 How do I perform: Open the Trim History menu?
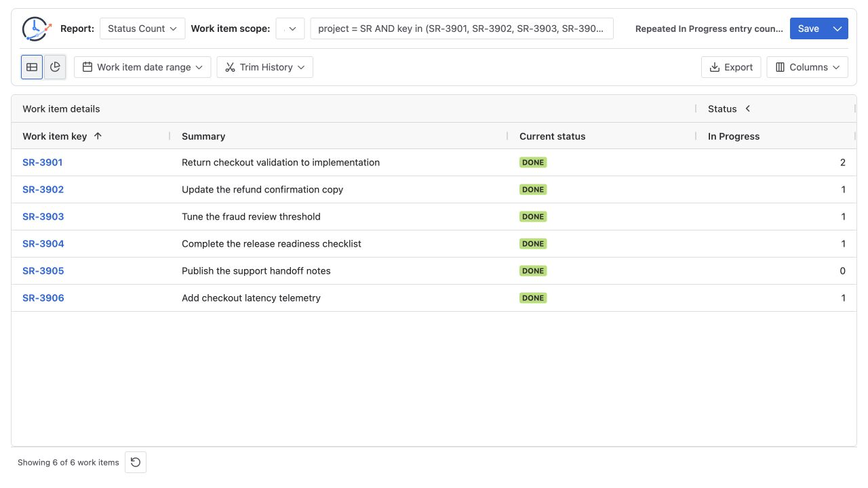tap(265, 67)
